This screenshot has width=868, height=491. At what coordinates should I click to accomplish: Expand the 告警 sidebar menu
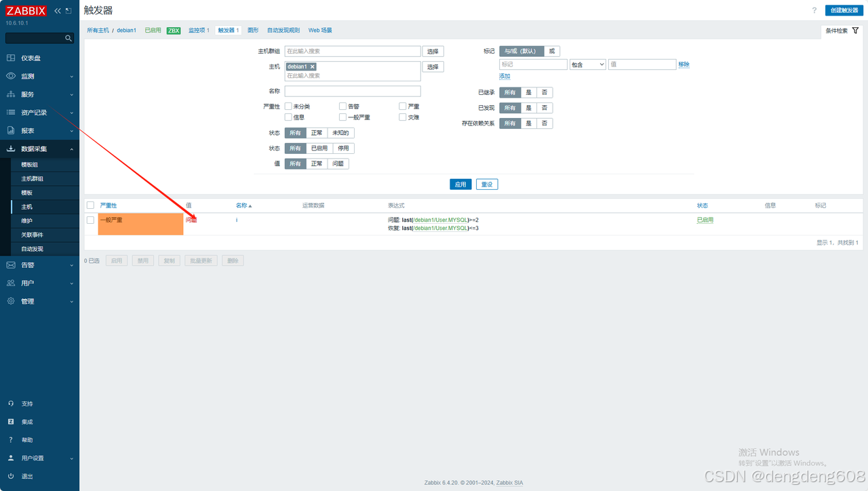click(x=72, y=265)
